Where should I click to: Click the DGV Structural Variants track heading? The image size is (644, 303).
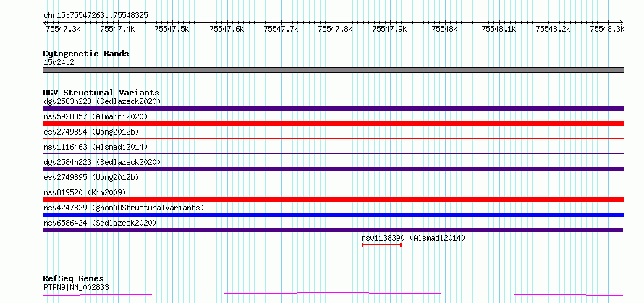coord(101,93)
